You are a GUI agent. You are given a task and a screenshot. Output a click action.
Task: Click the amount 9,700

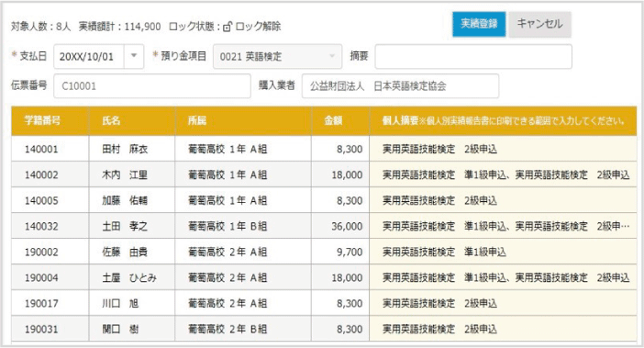(350, 252)
